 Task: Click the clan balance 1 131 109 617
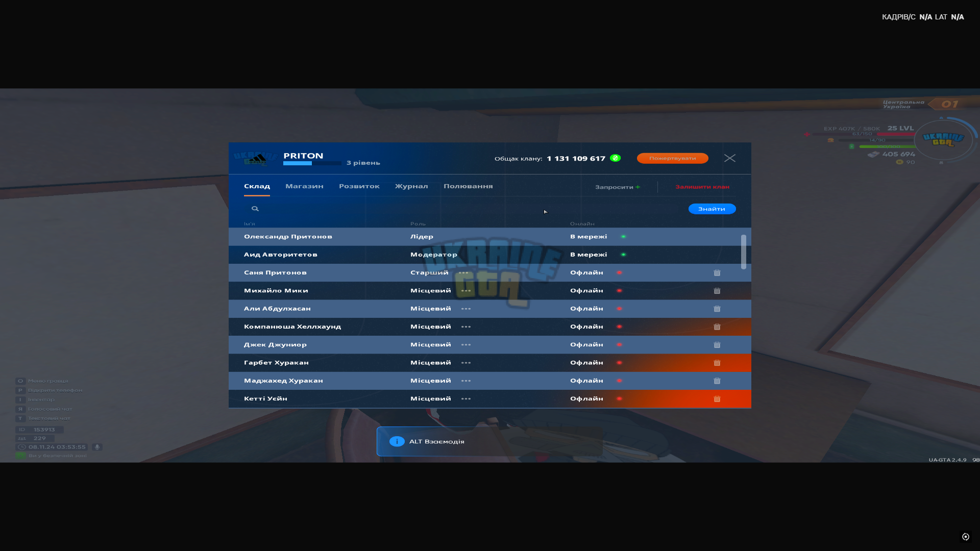(x=576, y=159)
